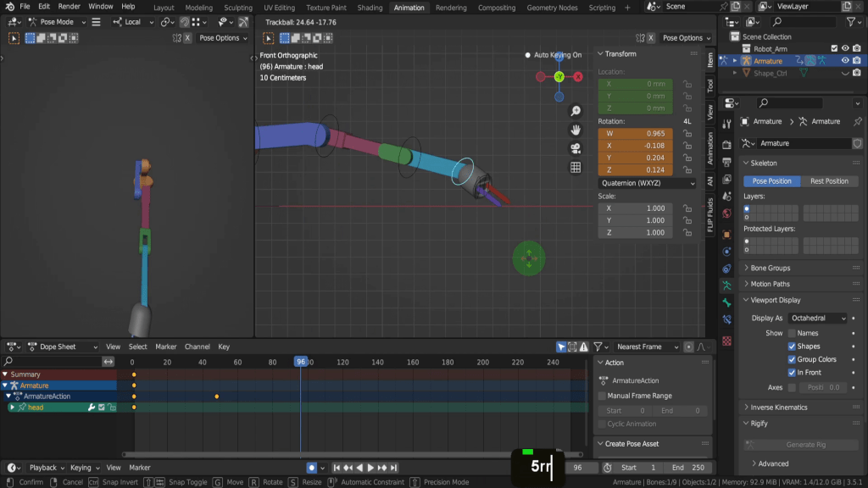Open the Render menu
Image resolution: width=868 pixels, height=488 pixels.
click(70, 7)
